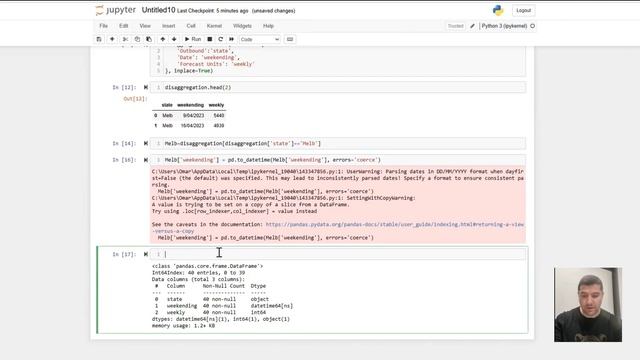
Task: Click 'Last Checkpoint: 5 minutes ago' text
Action: coord(212,11)
